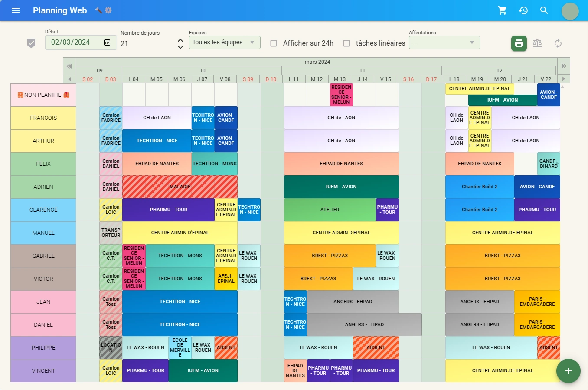
Task: Decrease the Nombre de jours value
Action: pos(180,47)
